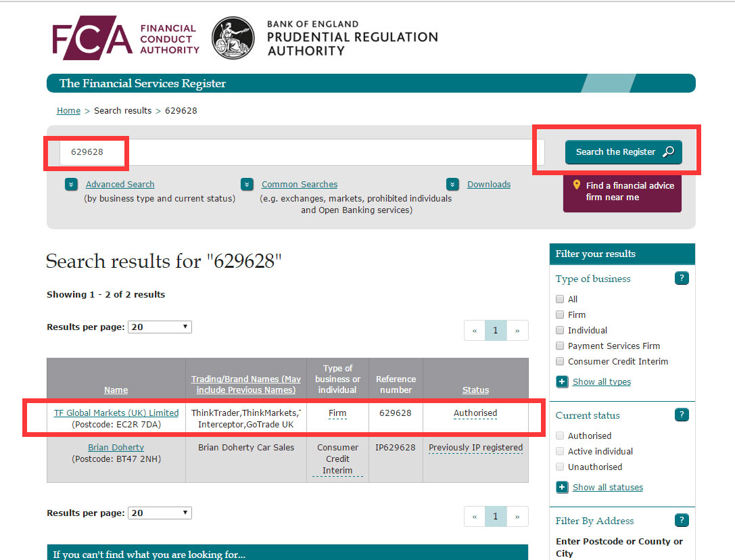Click the Search the Register button
Image resolution: width=735 pixels, height=560 pixels.
(623, 152)
